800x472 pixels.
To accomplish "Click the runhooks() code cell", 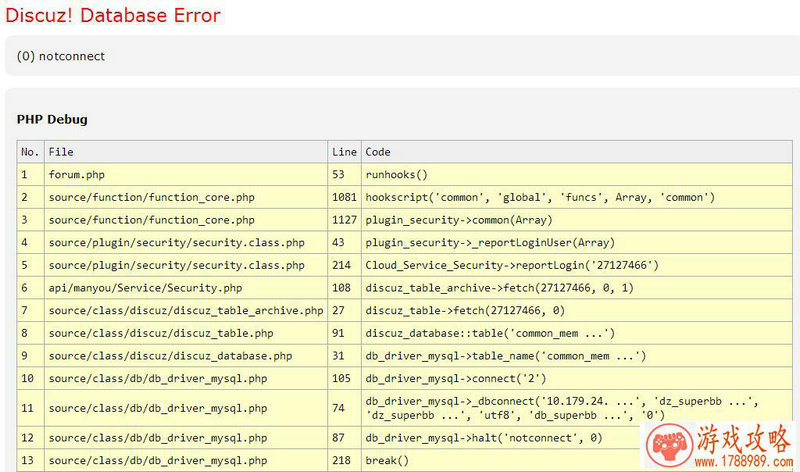I will [396, 174].
